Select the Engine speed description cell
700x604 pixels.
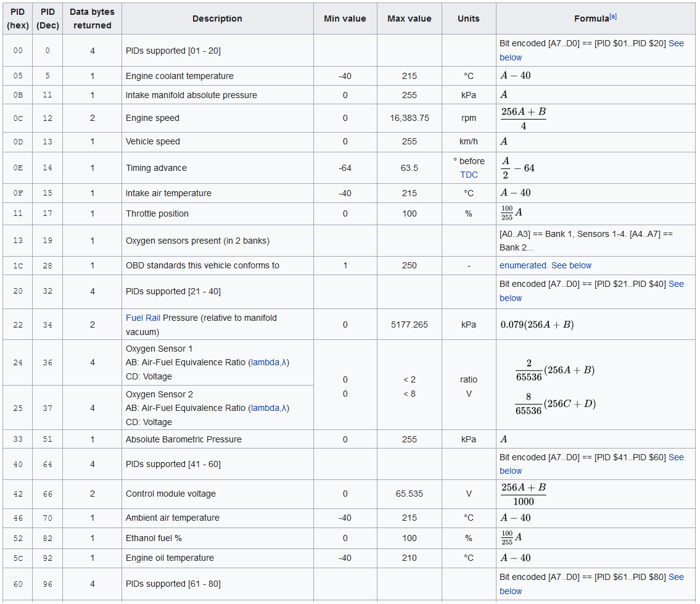point(218,118)
